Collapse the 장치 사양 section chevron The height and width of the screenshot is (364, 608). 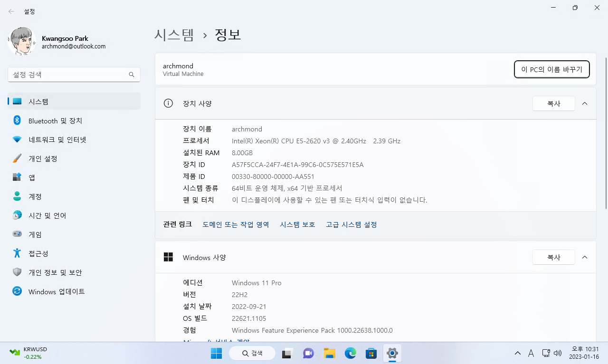(x=585, y=103)
